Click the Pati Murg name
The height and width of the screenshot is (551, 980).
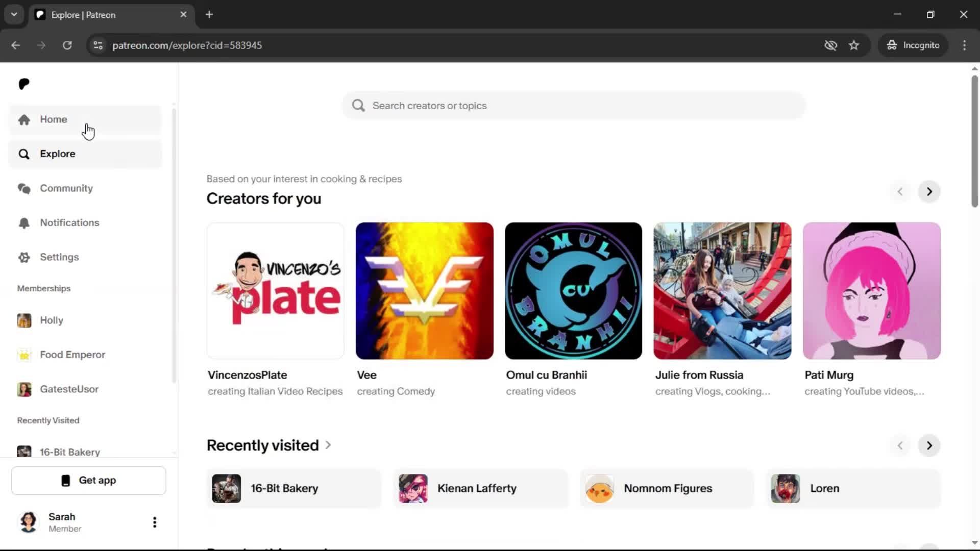(829, 375)
